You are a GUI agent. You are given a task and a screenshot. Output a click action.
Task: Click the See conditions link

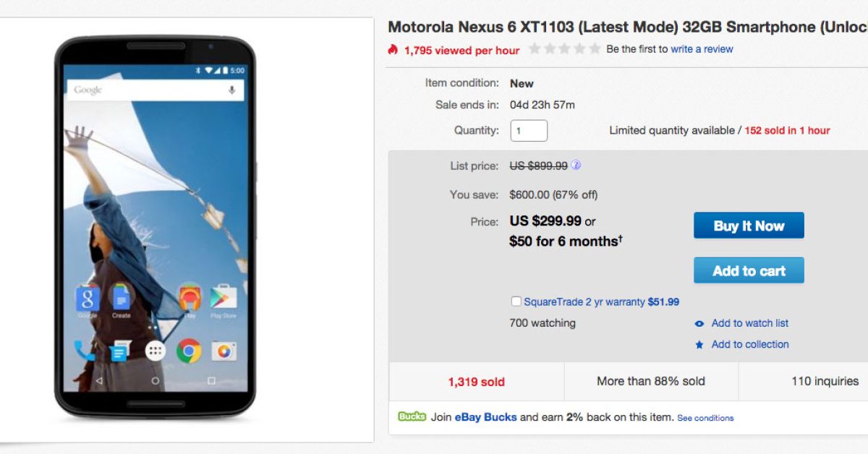tap(705, 418)
